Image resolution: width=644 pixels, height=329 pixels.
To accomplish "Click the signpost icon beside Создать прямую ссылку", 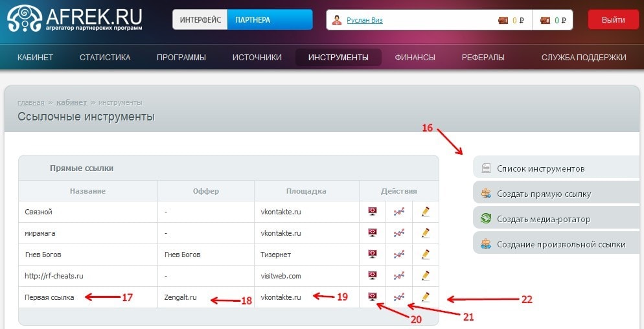I will [486, 194].
